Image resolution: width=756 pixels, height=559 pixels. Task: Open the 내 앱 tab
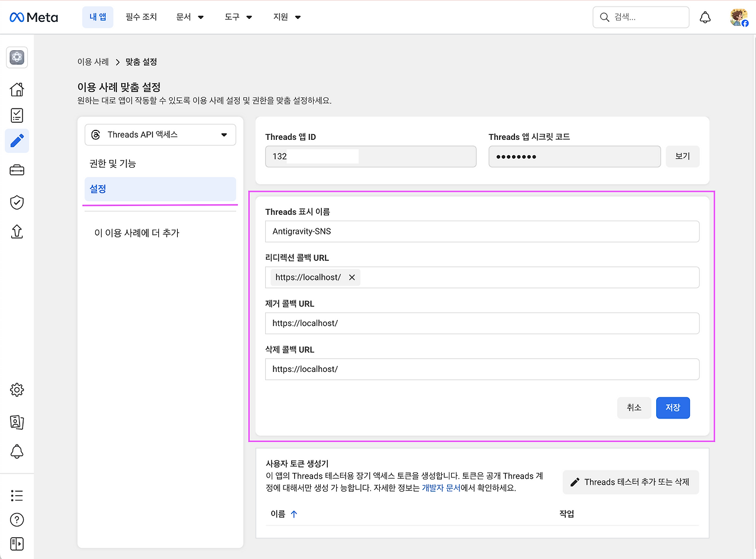coord(97,17)
